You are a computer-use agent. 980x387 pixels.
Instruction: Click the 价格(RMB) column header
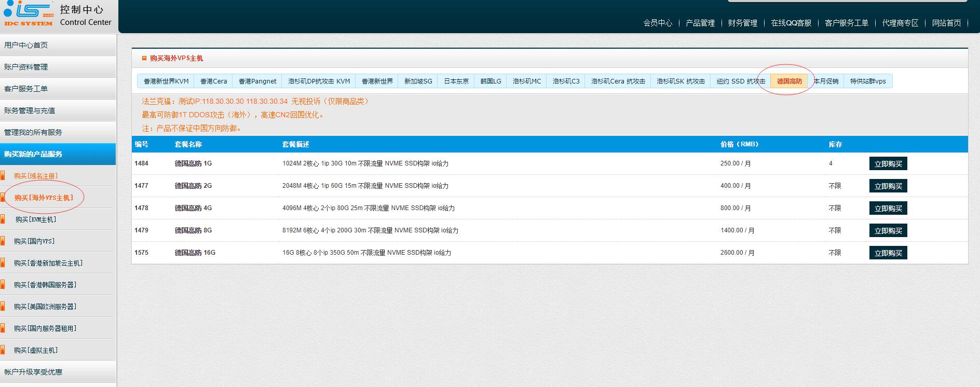pyautogui.click(x=739, y=144)
